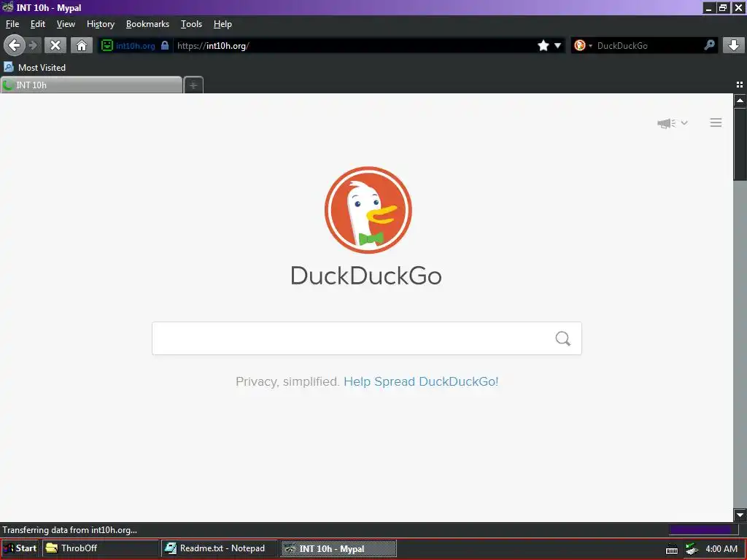Click the int10h.org site identity icon
Screen dimensions: 747x560
tap(107, 45)
